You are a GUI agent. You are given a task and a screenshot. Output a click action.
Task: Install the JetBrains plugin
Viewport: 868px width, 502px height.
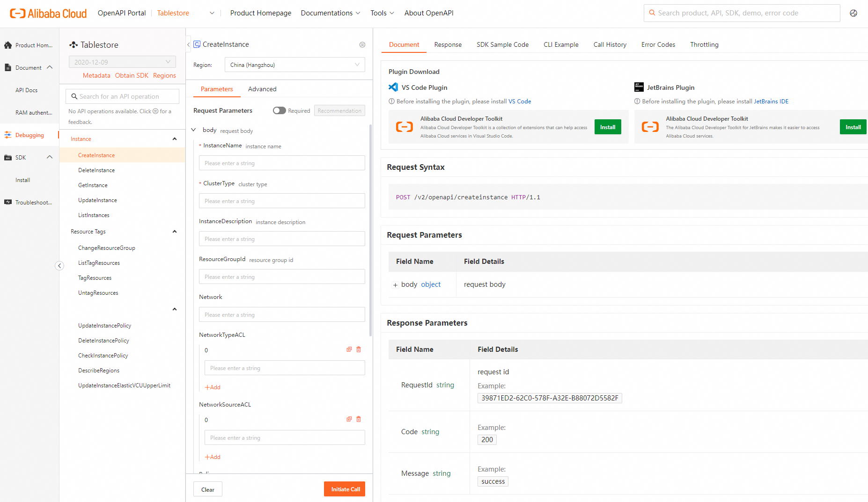[853, 127]
